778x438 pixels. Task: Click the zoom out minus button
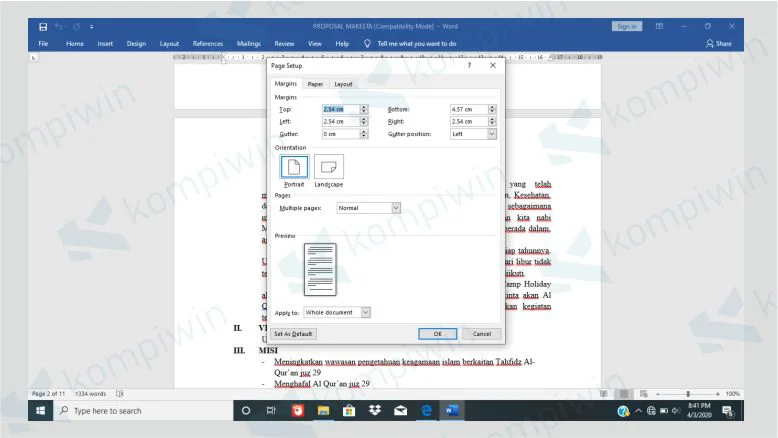658,394
